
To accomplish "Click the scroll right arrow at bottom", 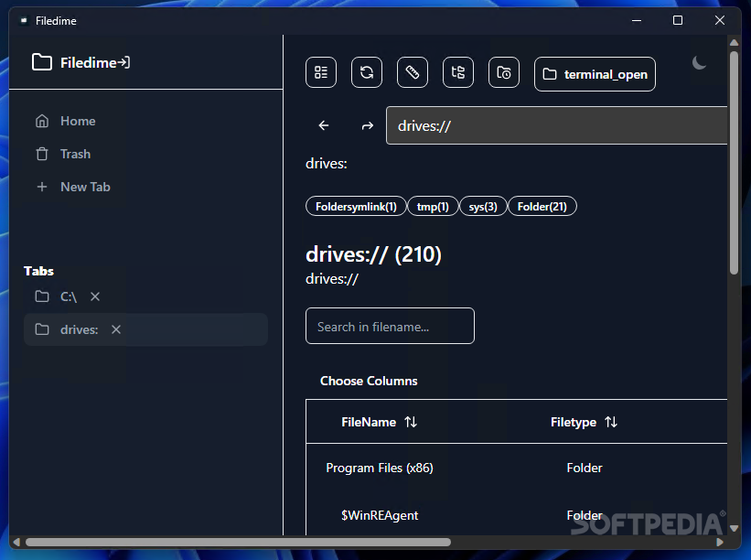I will point(719,543).
